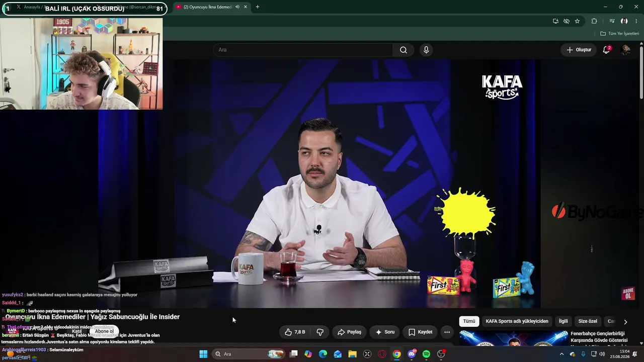Open YouTube notifications bell
The image size is (644, 362).
click(x=606, y=50)
